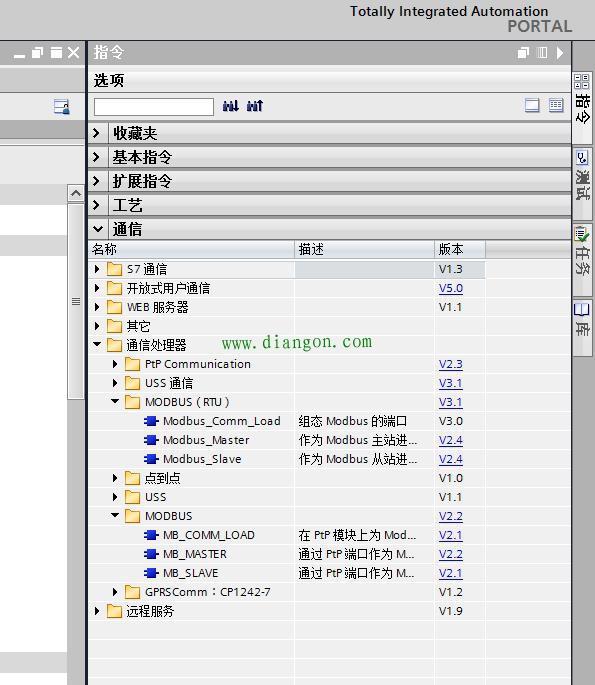Click the WEB 服务器 folder icon
Screen dimensions: 595x685
[114, 307]
